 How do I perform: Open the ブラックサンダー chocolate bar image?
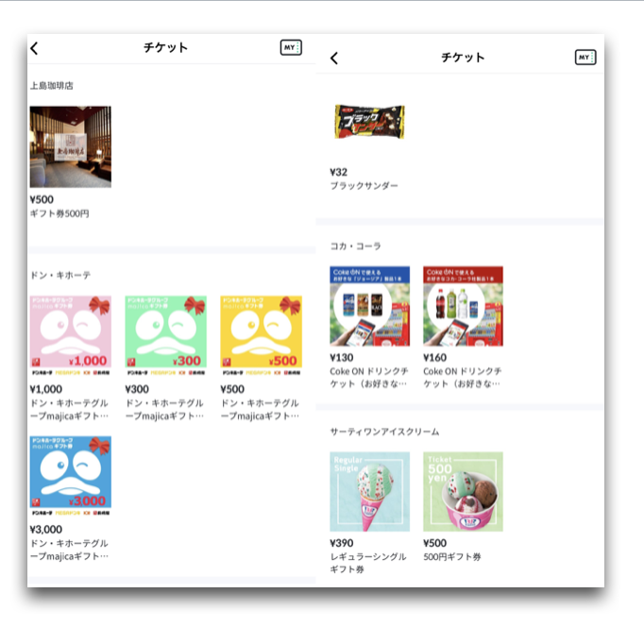pos(369,122)
